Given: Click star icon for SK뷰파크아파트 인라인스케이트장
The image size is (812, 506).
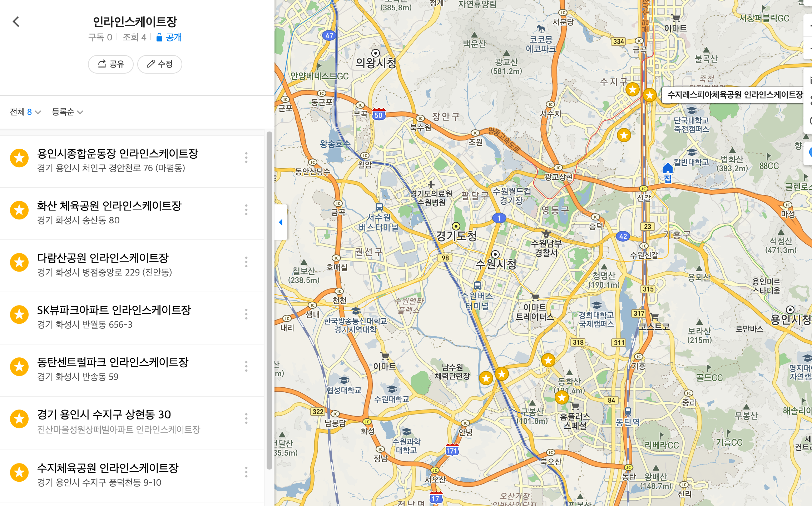Looking at the screenshot, I should [19, 314].
